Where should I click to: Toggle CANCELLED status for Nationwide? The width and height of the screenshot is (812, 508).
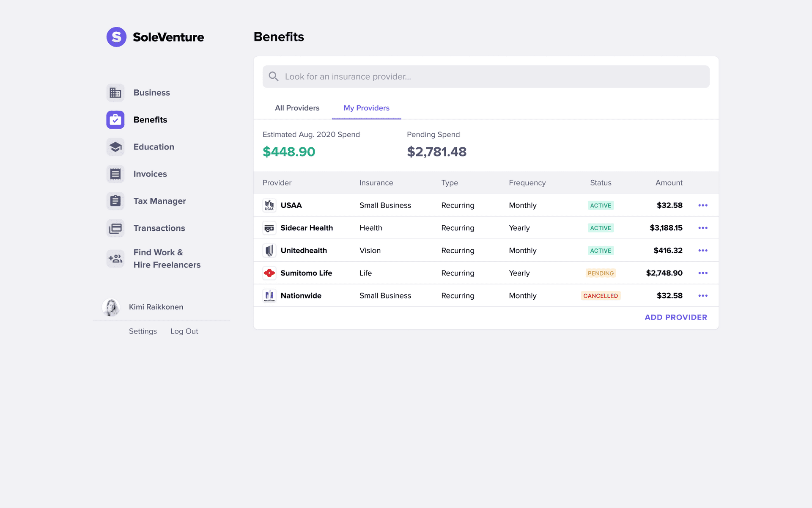point(601,295)
